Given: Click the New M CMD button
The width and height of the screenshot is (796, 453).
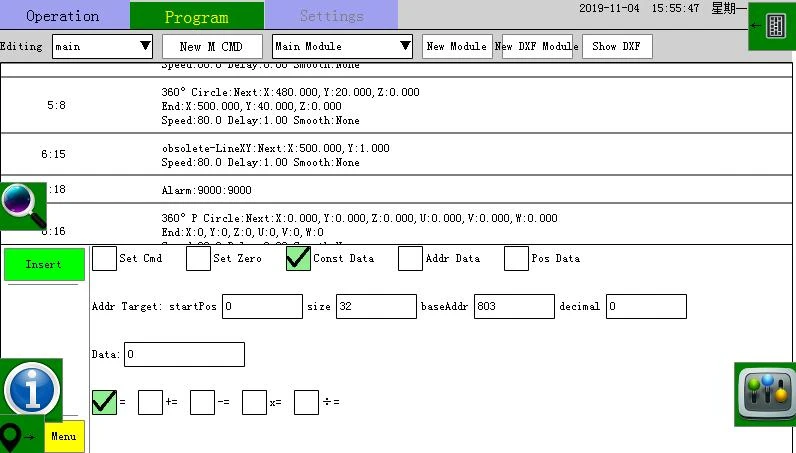Looking at the screenshot, I should [x=212, y=47].
